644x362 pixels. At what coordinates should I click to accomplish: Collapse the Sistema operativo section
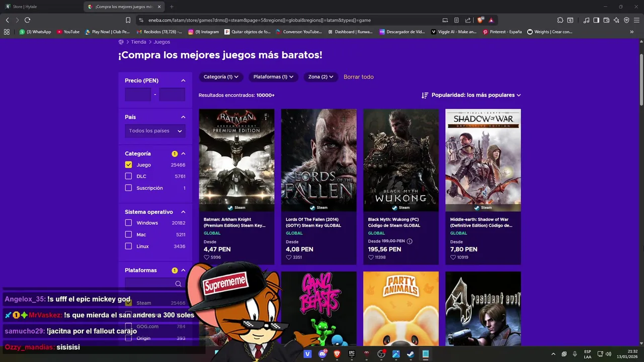click(183, 212)
